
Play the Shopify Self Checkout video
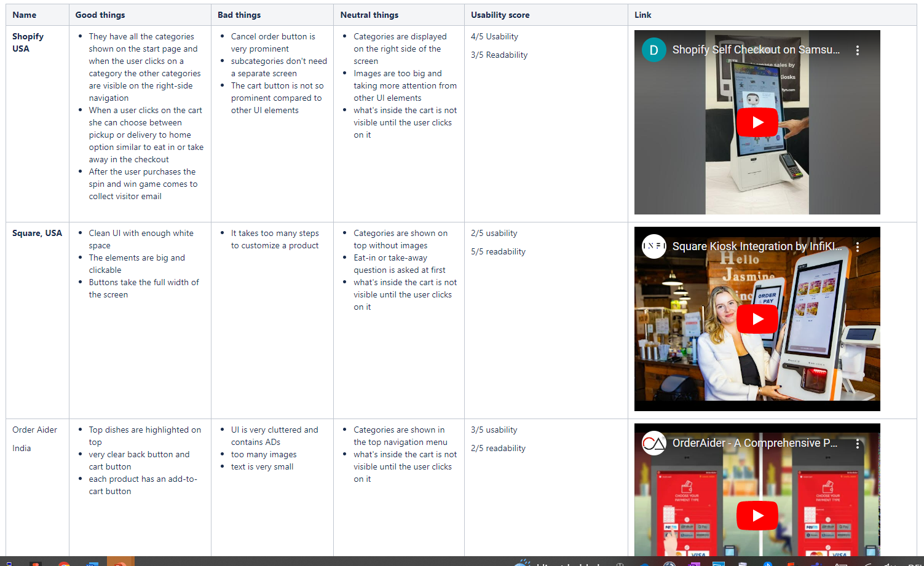pos(757,122)
